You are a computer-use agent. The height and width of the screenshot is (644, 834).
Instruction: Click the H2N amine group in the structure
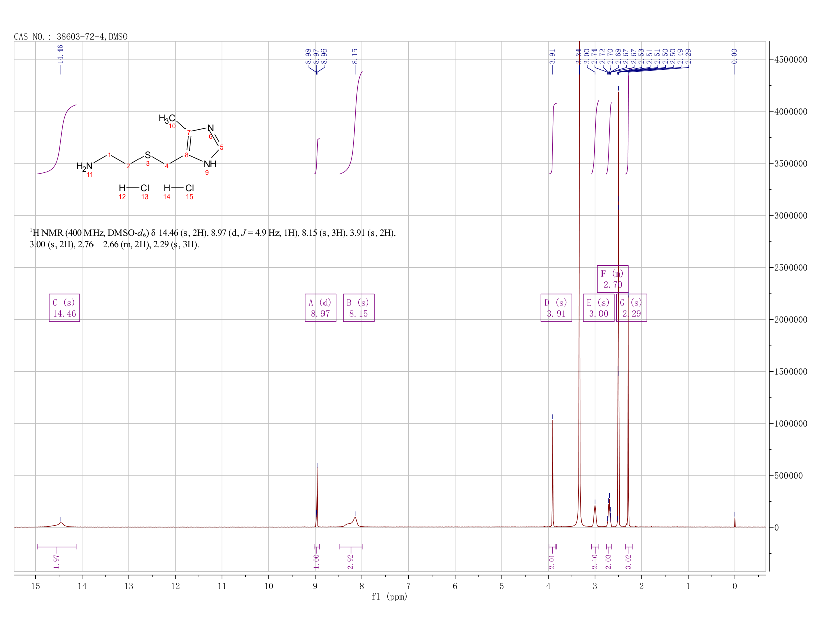[x=84, y=166]
